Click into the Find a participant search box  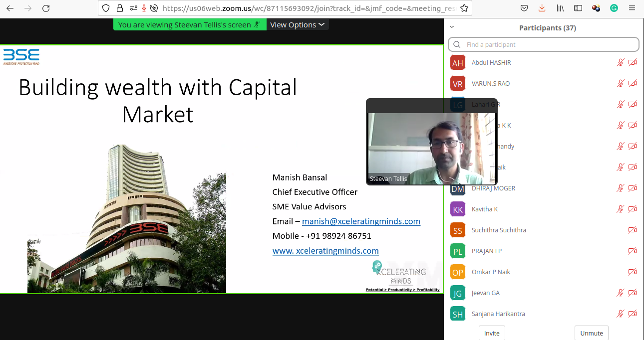pyautogui.click(x=544, y=44)
